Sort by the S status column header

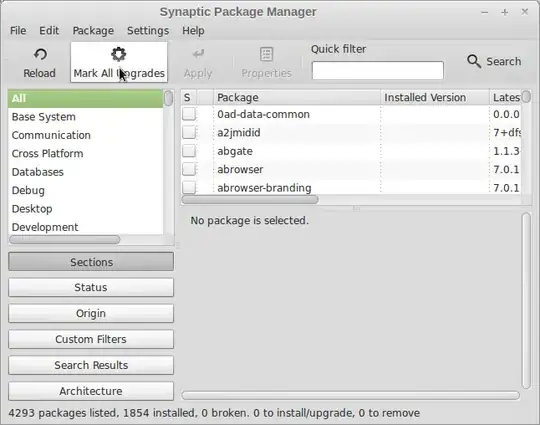189,97
